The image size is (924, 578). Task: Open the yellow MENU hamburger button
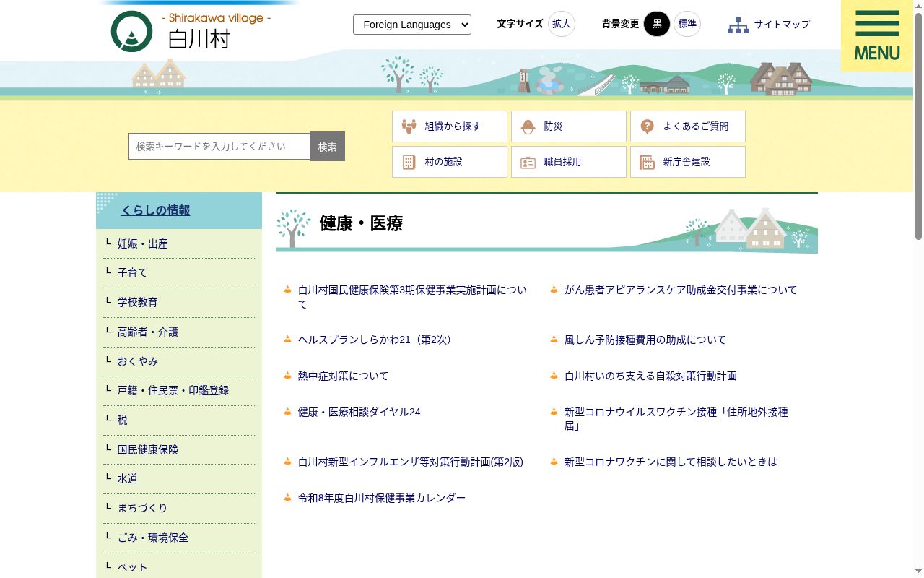[x=877, y=36]
